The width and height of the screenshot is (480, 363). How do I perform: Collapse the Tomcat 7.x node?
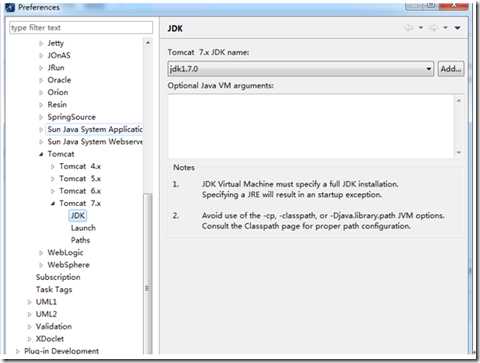(53, 203)
